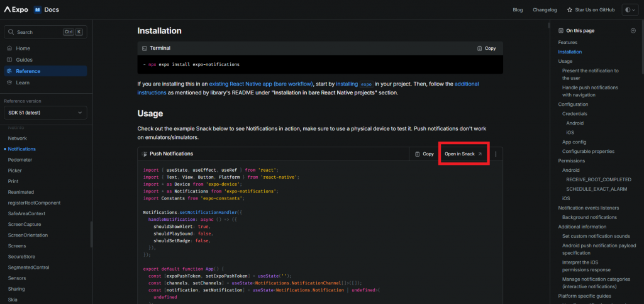Screen dimensions: 644x304
Task: Jump to Notification events listeners
Action: 589,208
